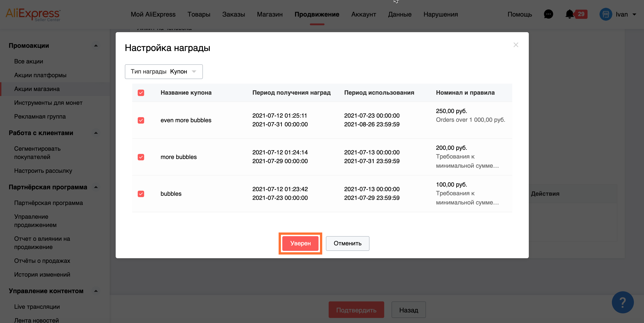Open the Ivan account dropdown arrow
644x323 pixels.
coord(634,14)
